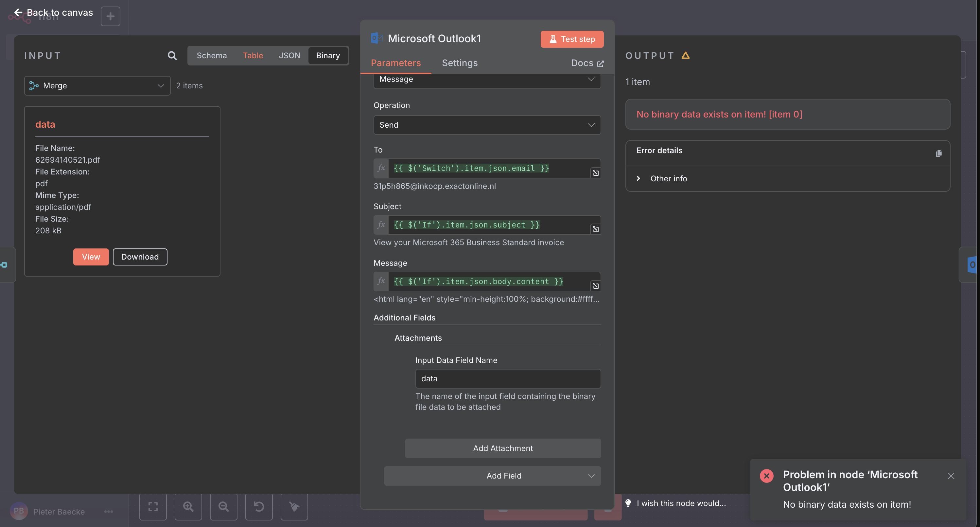Click the No binary data exists error message
Screen dimensions: 980x527
coord(719,114)
